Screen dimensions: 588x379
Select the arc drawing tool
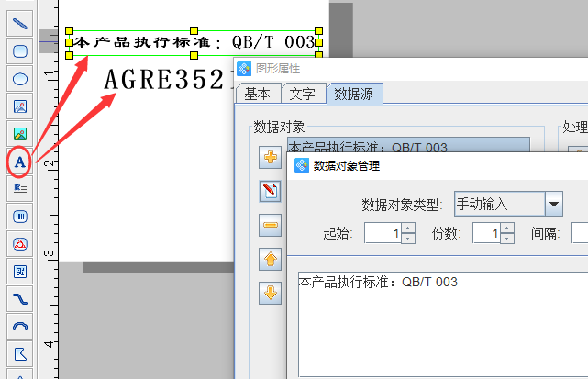click(19, 327)
